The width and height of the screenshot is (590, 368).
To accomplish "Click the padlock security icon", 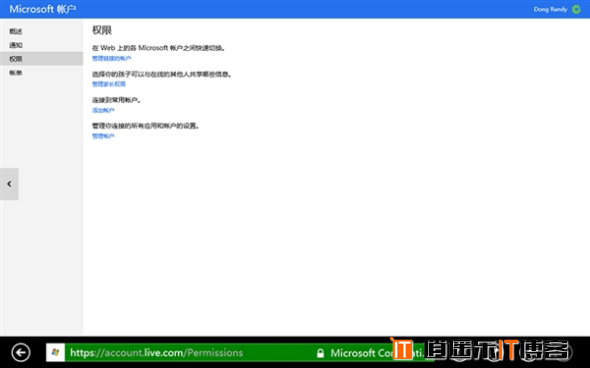I will [x=320, y=353].
